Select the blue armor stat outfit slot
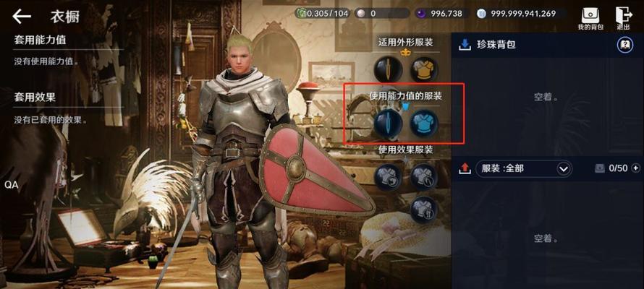The image size is (644, 289). tap(424, 123)
